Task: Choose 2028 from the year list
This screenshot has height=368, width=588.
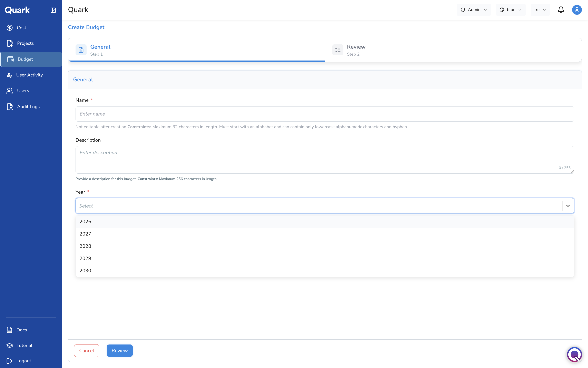Action: [325, 246]
